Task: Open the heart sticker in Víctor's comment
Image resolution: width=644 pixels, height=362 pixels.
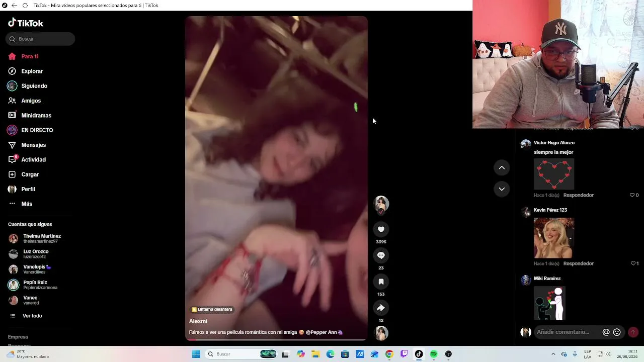Action: (554, 174)
